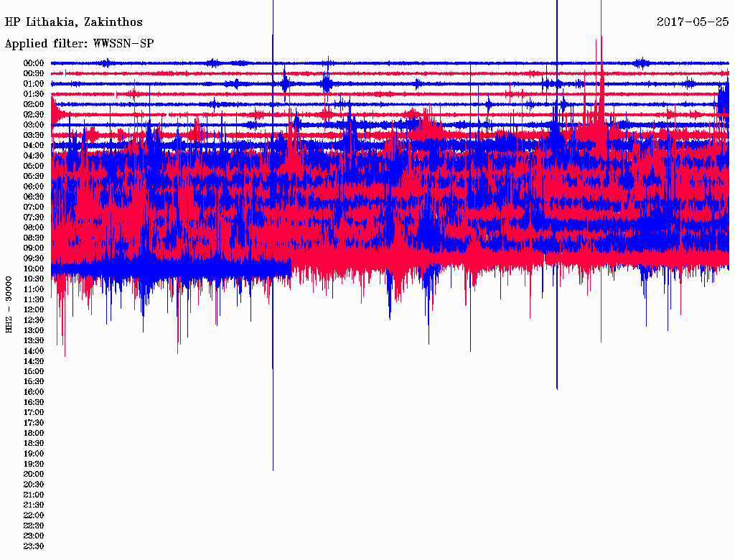Click the '23:00' time label
This screenshot has width=735, height=560.
coord(34,536)
